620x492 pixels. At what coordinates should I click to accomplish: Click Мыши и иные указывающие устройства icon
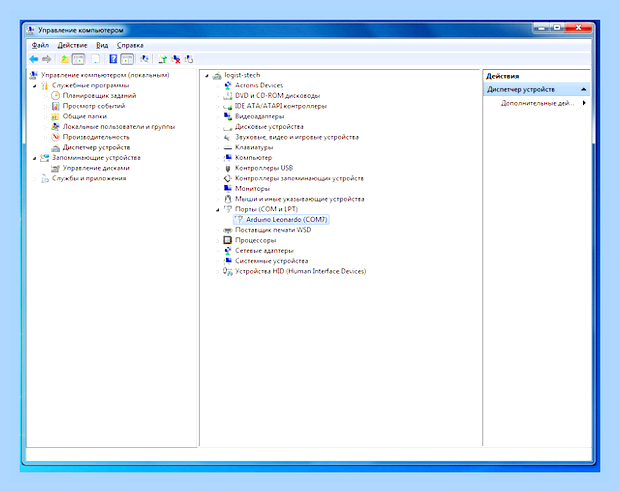click(x=228, y=199)
